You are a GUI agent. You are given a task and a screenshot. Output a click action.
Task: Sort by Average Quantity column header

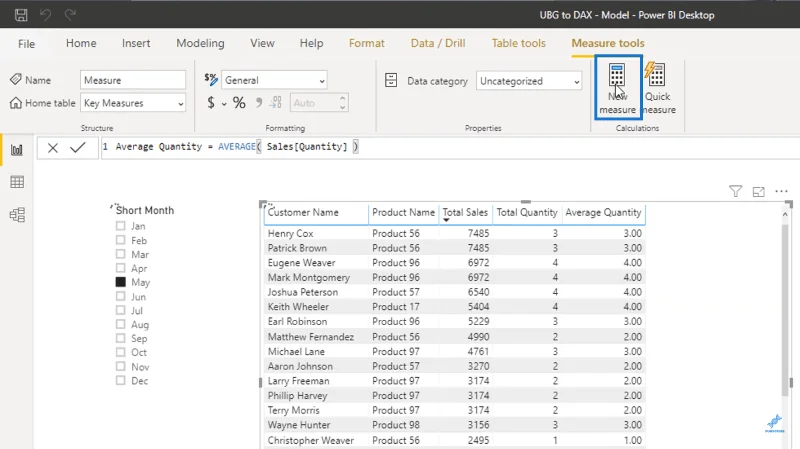[603, 213]
